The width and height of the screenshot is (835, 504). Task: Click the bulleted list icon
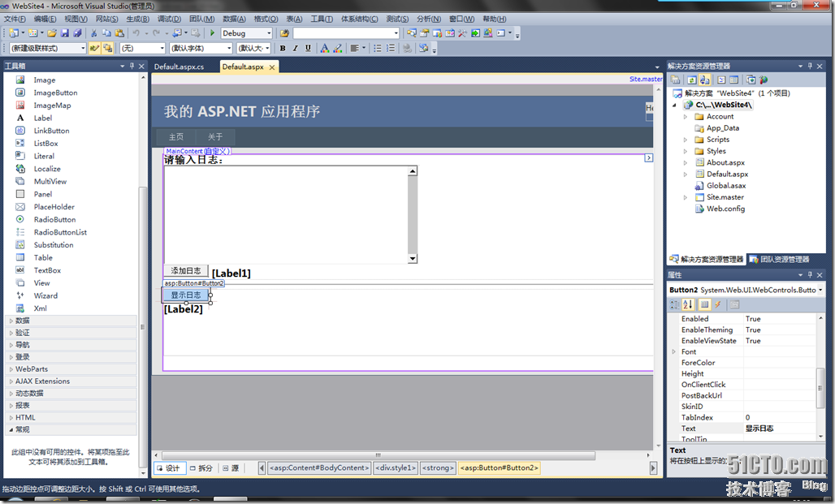(x=377, y=48)
